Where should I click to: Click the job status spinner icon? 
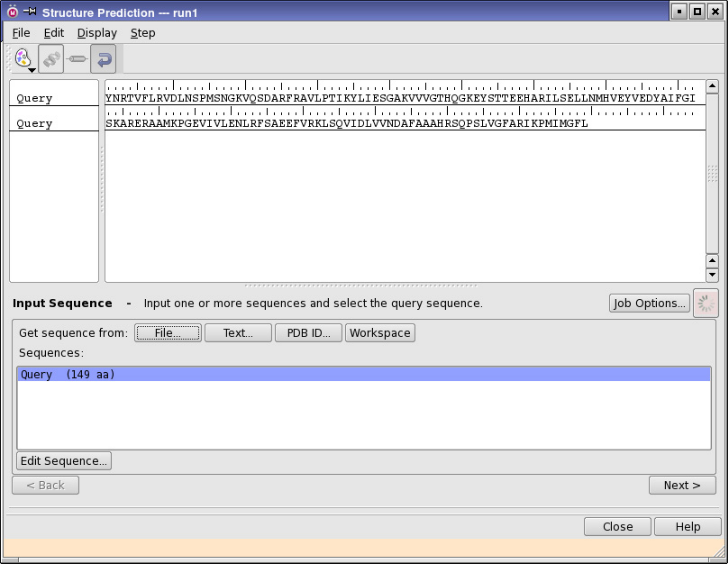(x=706, y=303)
